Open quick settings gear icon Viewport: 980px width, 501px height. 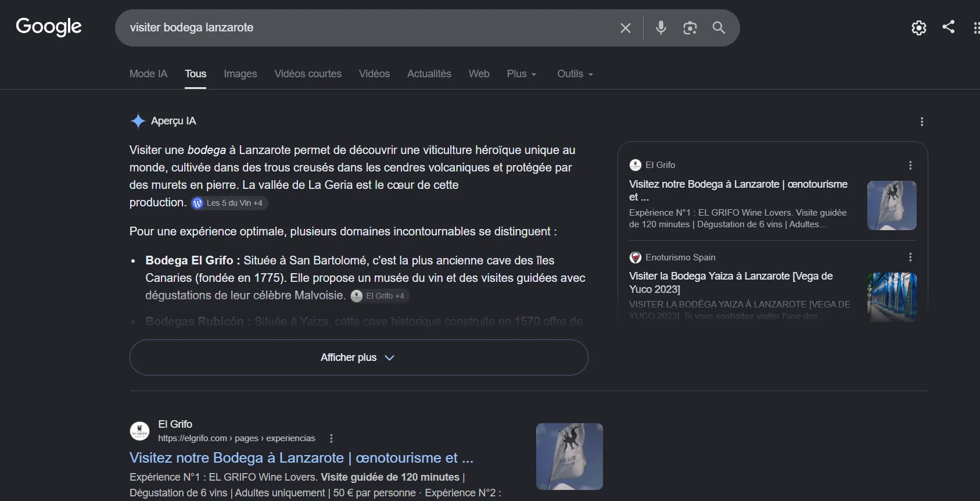919,27
